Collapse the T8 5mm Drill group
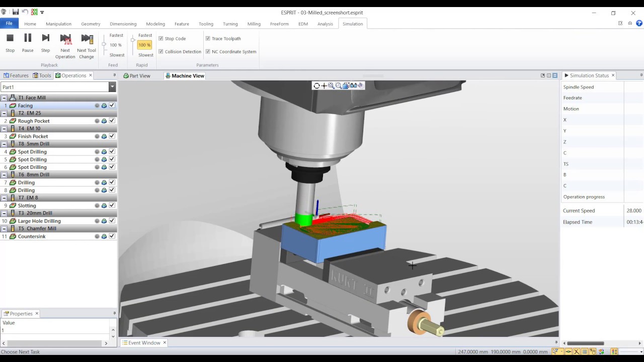Image resolution: width=644 pixels, height=362 pixels. click(x=4, y=144)
